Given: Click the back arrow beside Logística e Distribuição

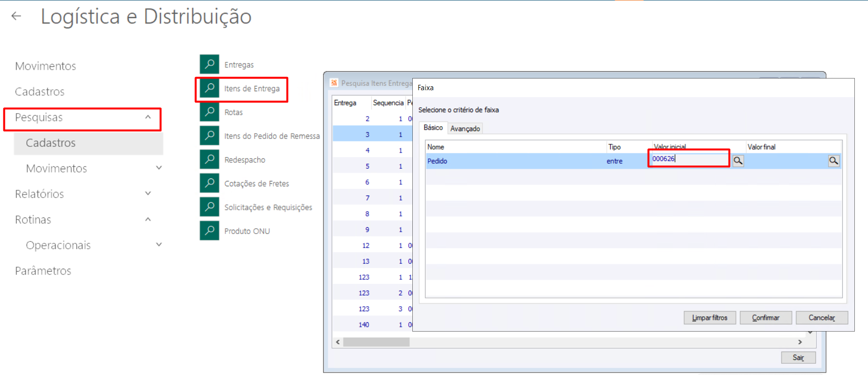Looking at the screenshot, I should [x=17, y=16].
